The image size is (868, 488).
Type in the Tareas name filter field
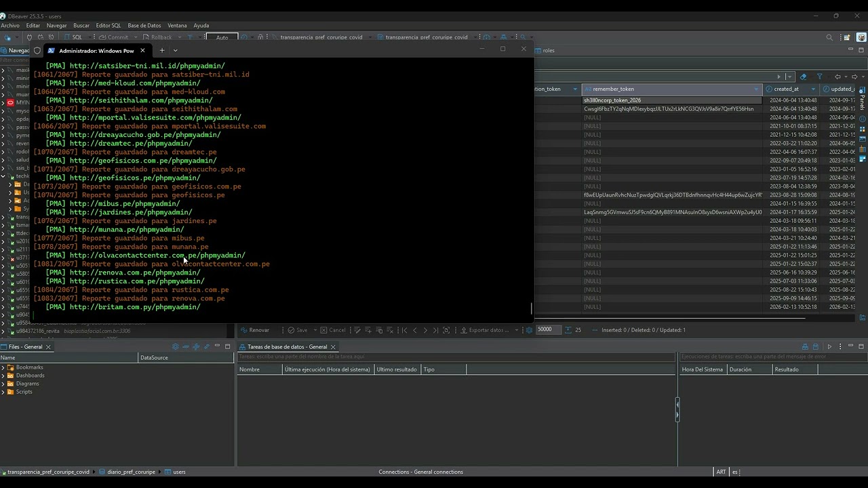tap(456, 357)
